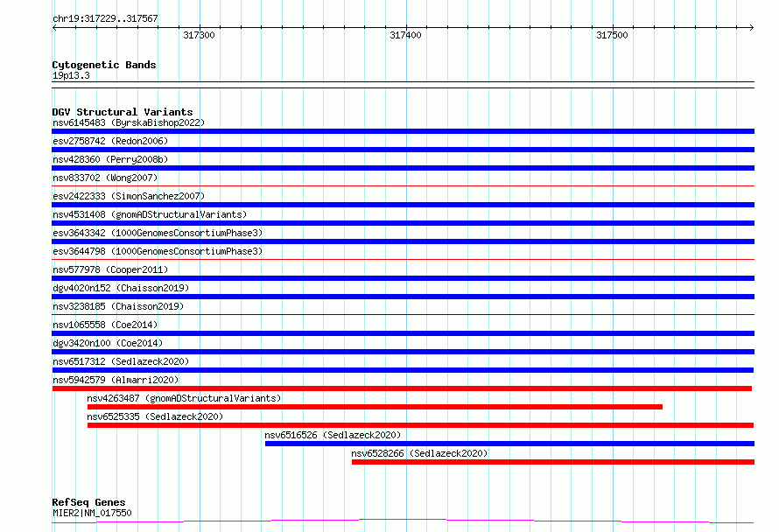Select the nsv1065558 (Coe2014) blue bar
Image resolution: width=779 pixels, height=532 pixels.
click(x=403, y=333)
